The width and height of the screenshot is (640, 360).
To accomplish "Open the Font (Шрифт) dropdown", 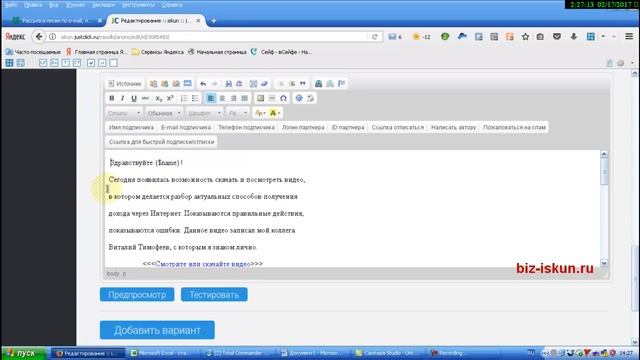I will pos(204,113).
